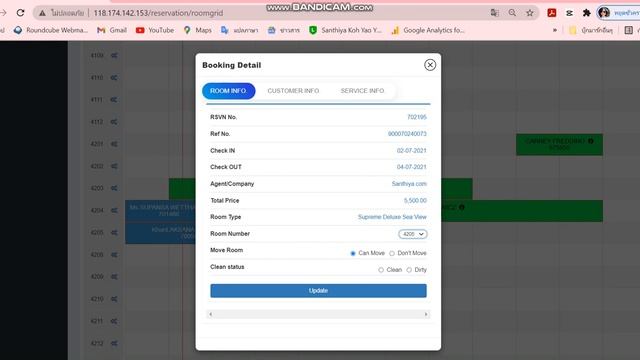This screenshot has height=360, width=640.
Task: Open Khun LAKSANA blue booking in room 4205
Action: click(x=160, y=233)
